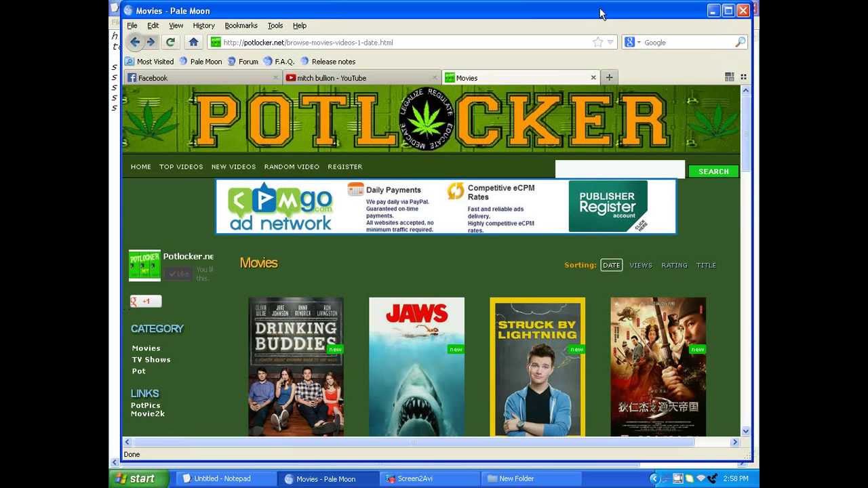Open the Bookmarks menu
The height and width of the screenshot is (488, 868).
pos(241,26)
